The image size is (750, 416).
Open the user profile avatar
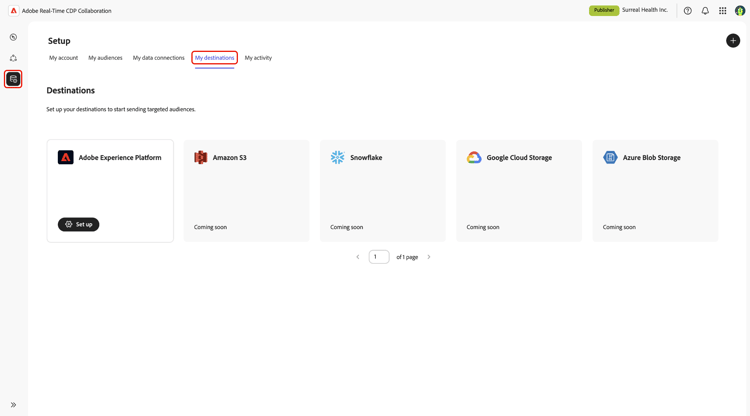click(x=740, y=11)
